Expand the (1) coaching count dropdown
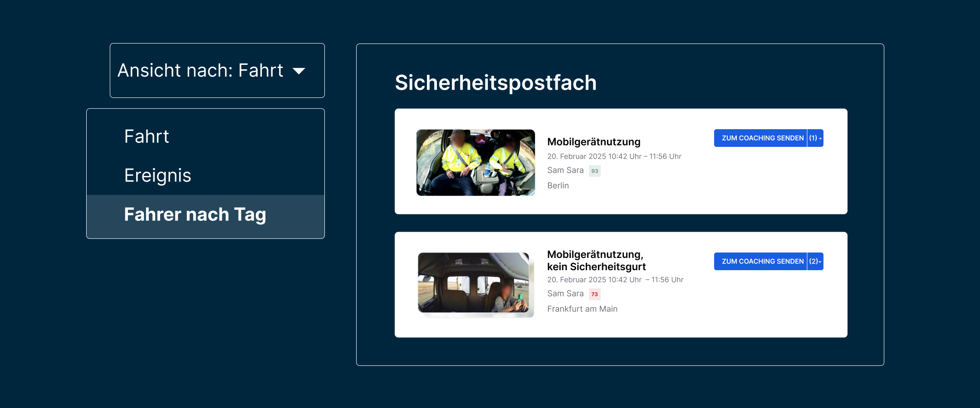This screenshot has width=980, height=408. [815, 138]
